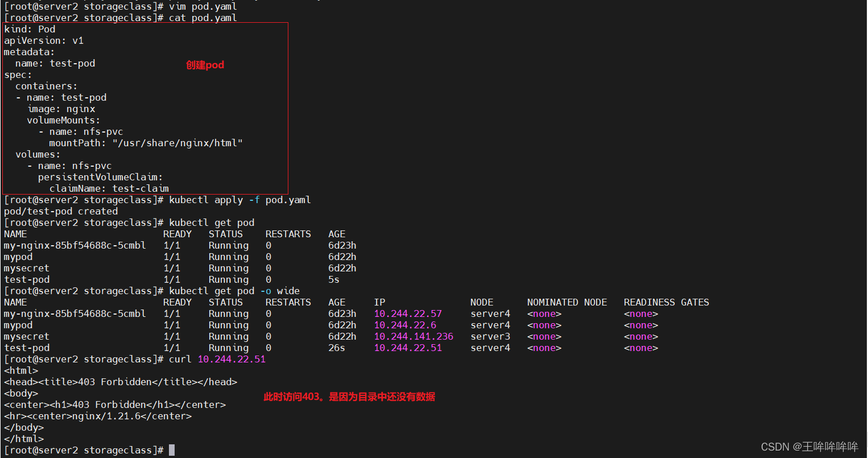Select the "claimName: test-claim" line
Screen dimensions: 868x458
tap(109, 188)
